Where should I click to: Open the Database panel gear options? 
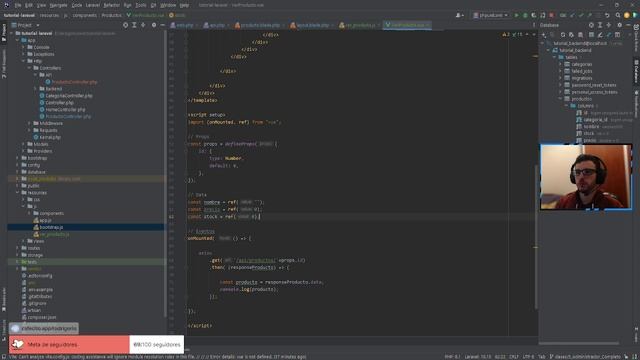coord(620,25)
